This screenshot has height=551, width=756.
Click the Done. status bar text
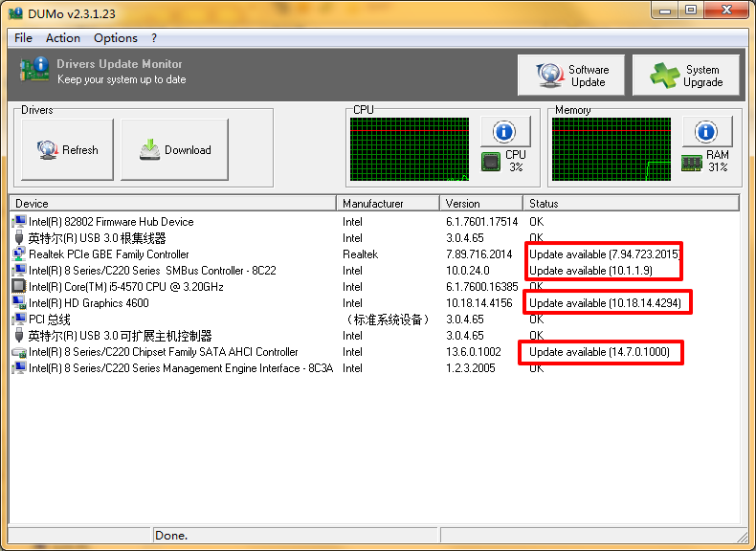tap(171, 536)
